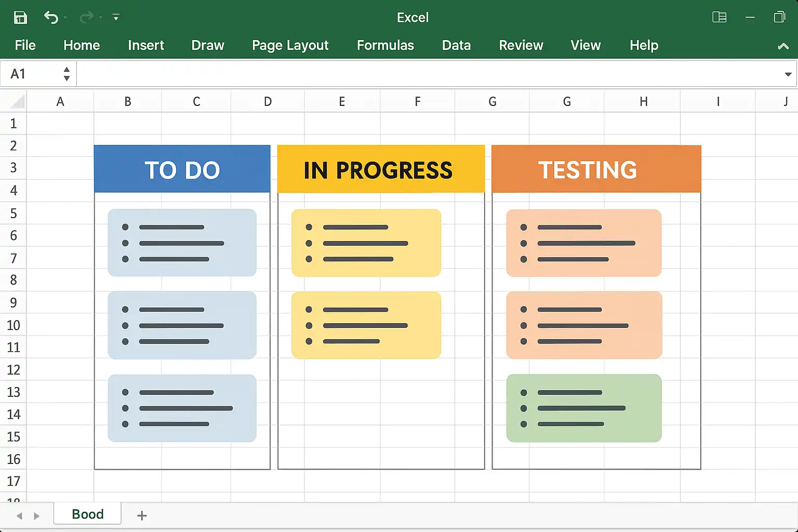This screenshot has height=532, width=798.
Task: Click the Undo arrow icon
Action: 51,17
